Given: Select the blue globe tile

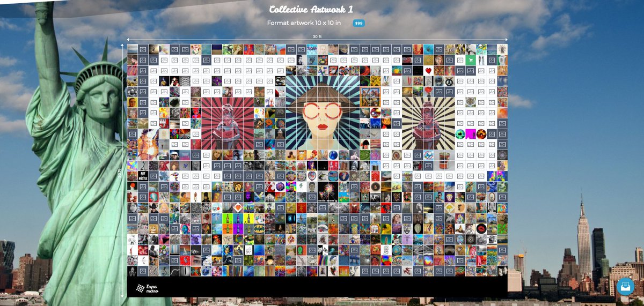Looking at the screenshot, I should tap(333, 155).
